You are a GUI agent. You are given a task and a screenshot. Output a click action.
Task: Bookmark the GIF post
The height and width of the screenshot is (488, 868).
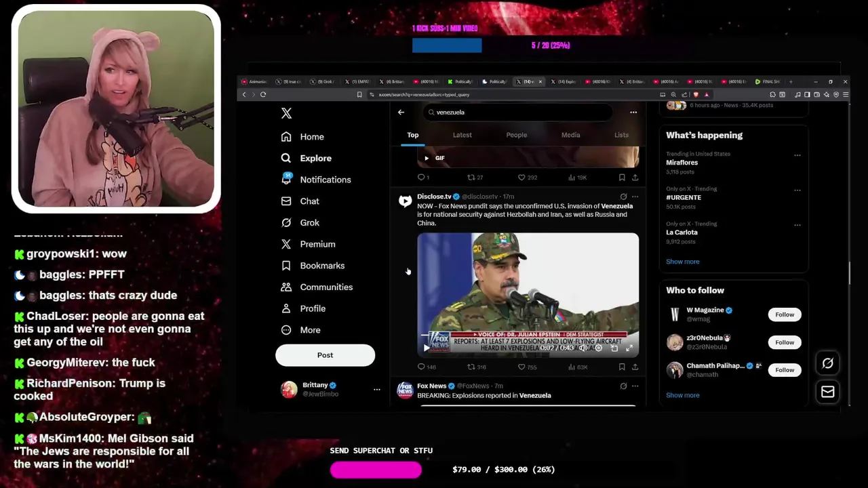point(621,178)
